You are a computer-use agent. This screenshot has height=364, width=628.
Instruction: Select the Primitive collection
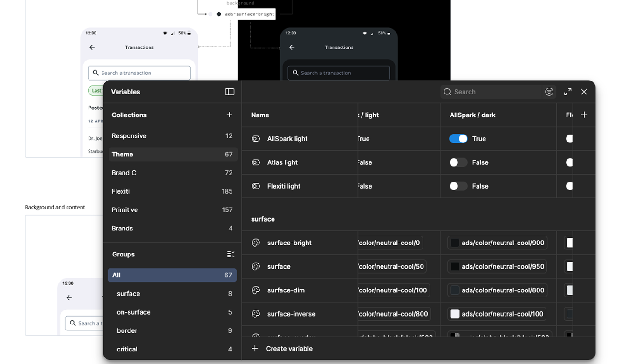(x=125, y=210)
